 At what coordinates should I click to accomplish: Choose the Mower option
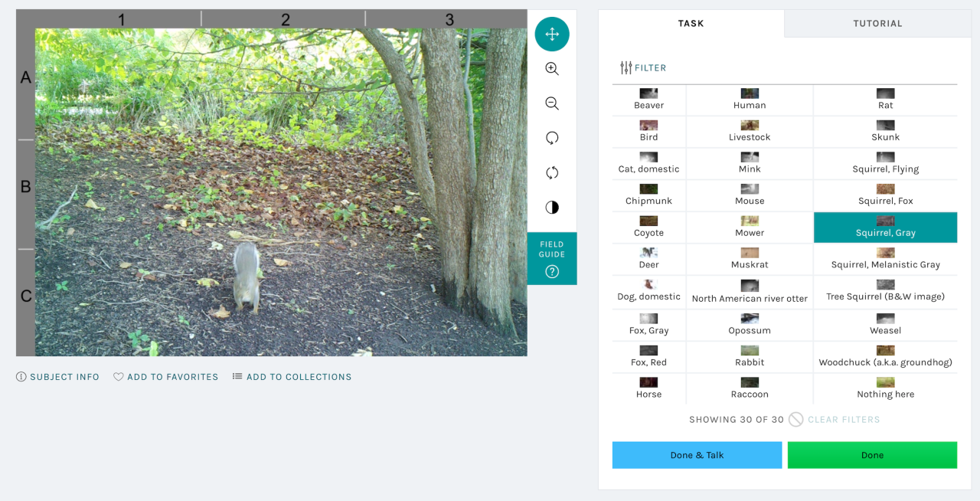(750, 228)
